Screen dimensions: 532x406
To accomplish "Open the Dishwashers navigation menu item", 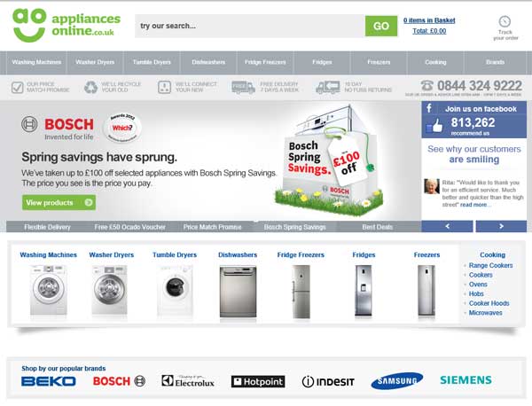I will pyautogui.click(x=208, y=62).
